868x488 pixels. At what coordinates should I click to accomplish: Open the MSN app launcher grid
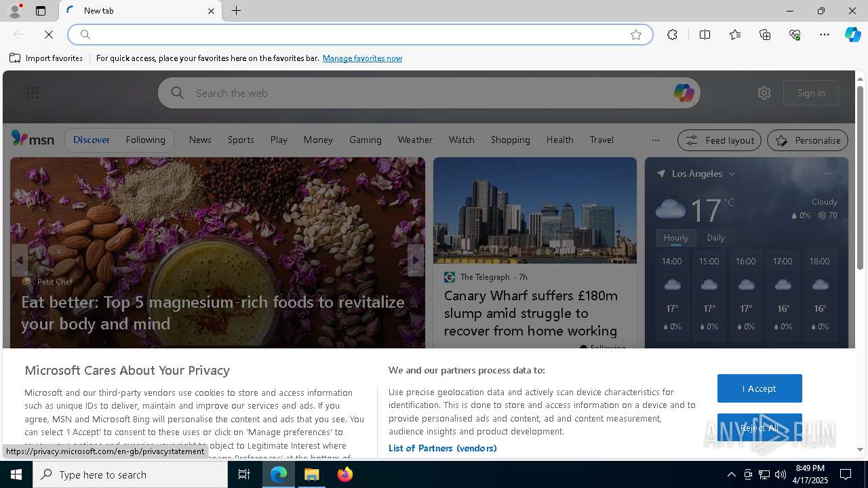32,93
